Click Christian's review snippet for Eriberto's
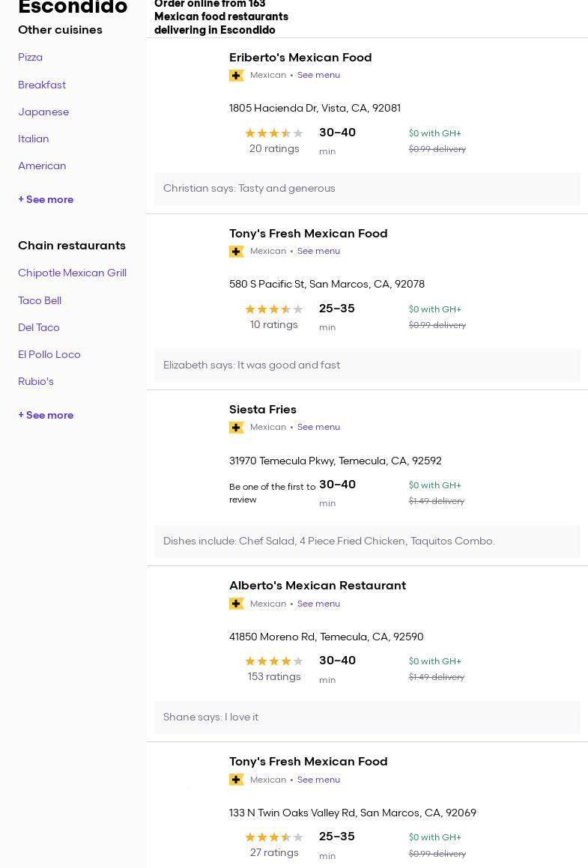588x868 pixels. coord(249,189)
